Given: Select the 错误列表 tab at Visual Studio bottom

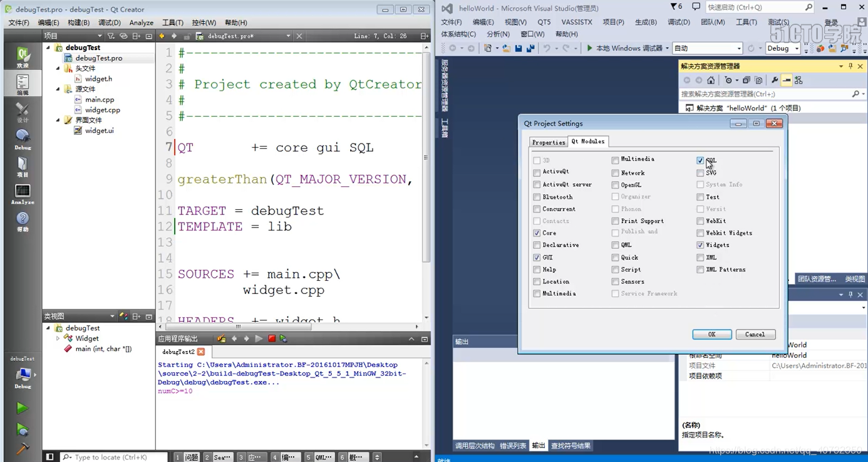Looking at the screenshot, I should [x=513, y=446].
